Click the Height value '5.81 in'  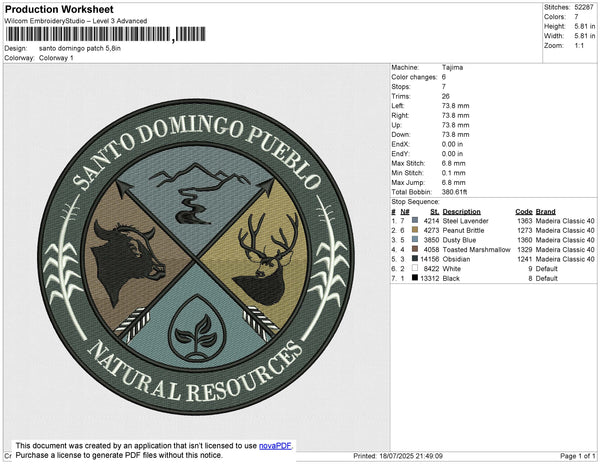(585, 26)
